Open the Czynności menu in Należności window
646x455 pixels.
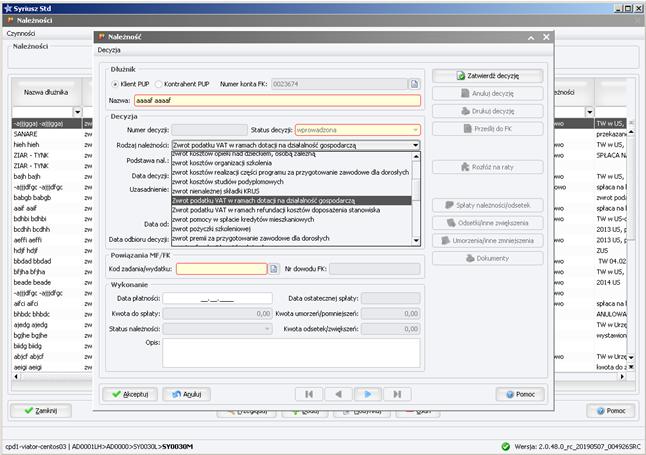click(x=21, y=33)
